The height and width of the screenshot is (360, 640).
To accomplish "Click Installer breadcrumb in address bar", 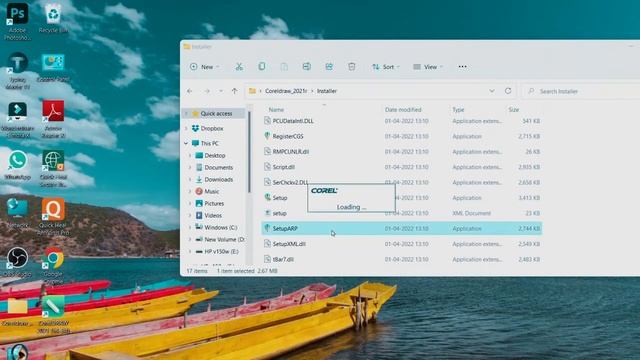I will point(327,91).
